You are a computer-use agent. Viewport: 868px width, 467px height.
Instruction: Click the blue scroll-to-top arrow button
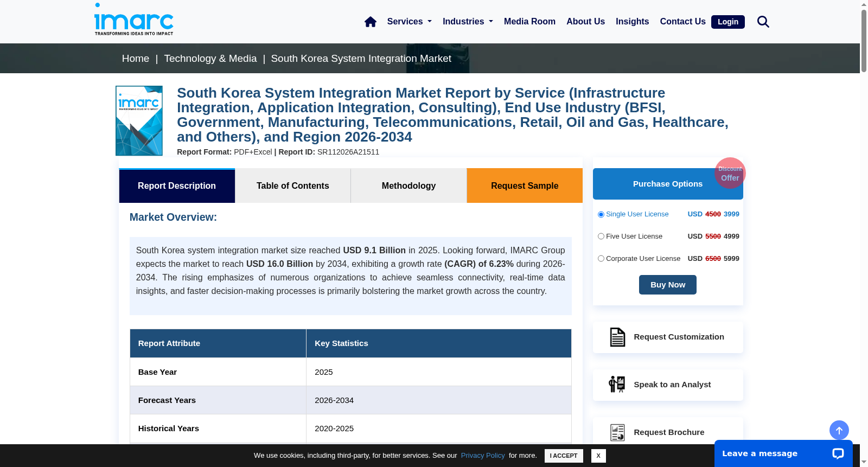(839, 431)
